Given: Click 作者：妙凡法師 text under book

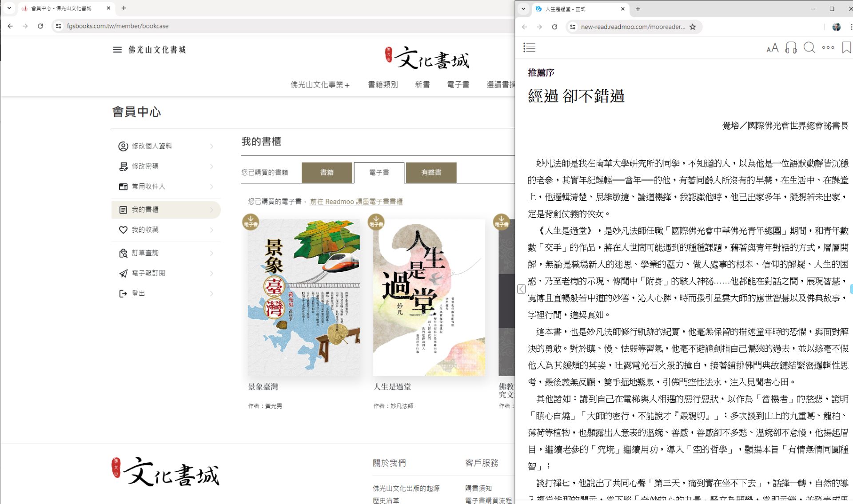Looking at the screenshot, I should point(393,406).
